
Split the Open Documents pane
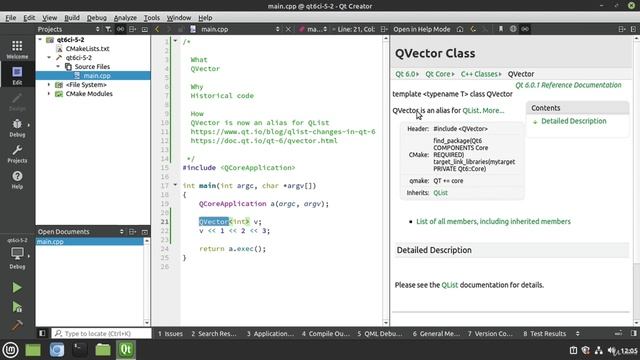(133, 231)
